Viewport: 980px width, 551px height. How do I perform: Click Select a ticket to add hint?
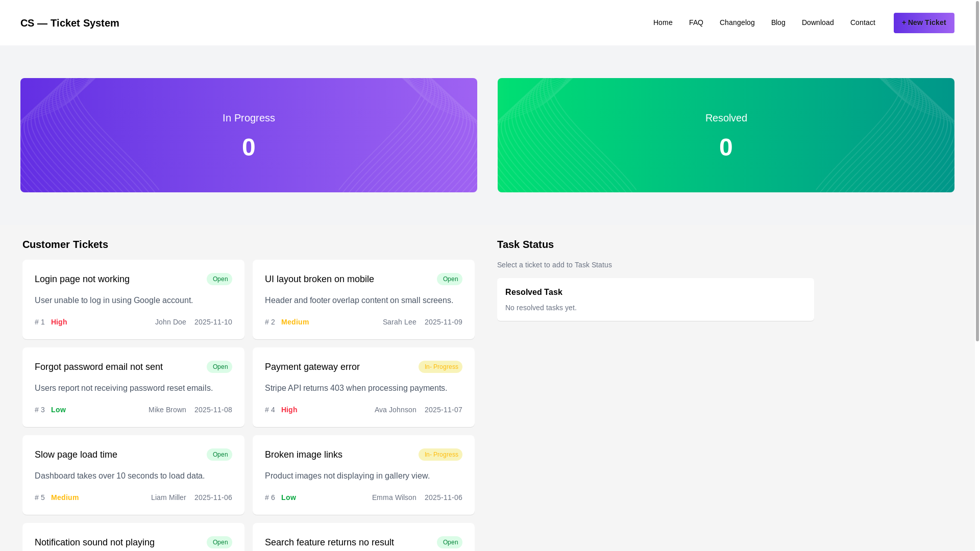click(x=554, y=265)
